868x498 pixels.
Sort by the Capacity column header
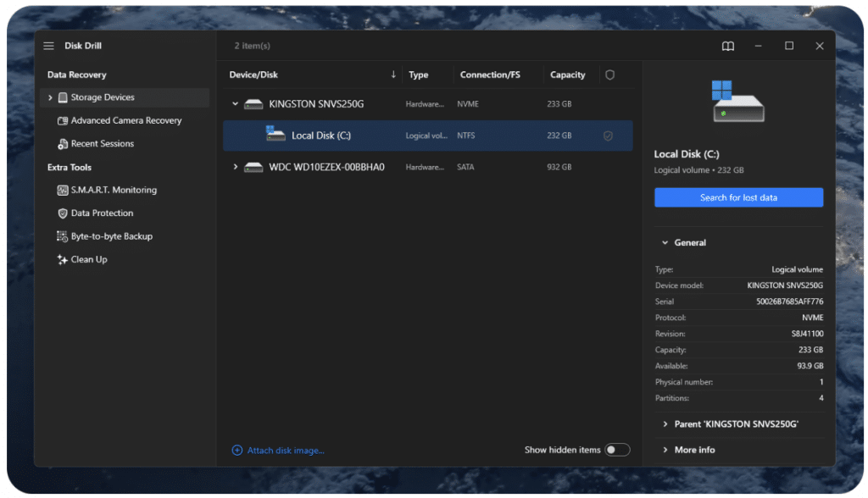point(567,75)
